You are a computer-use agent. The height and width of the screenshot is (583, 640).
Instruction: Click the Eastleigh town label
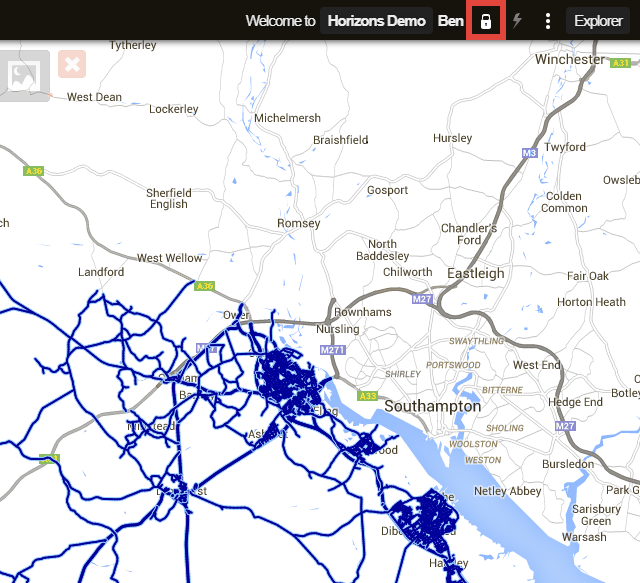(x=475, y=273)
